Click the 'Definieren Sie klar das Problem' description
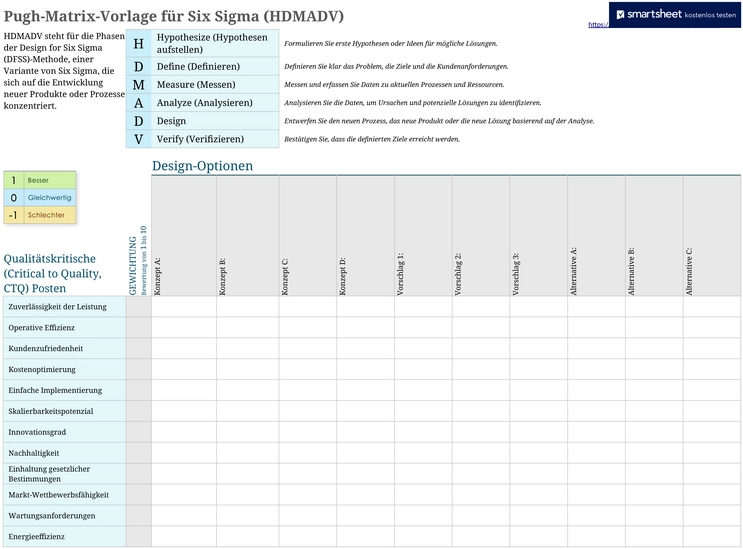 [x=396, y=67]
